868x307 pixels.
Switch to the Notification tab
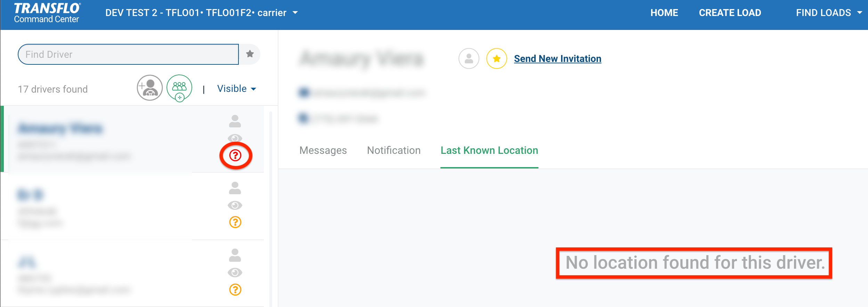click(x=394, y=150)
